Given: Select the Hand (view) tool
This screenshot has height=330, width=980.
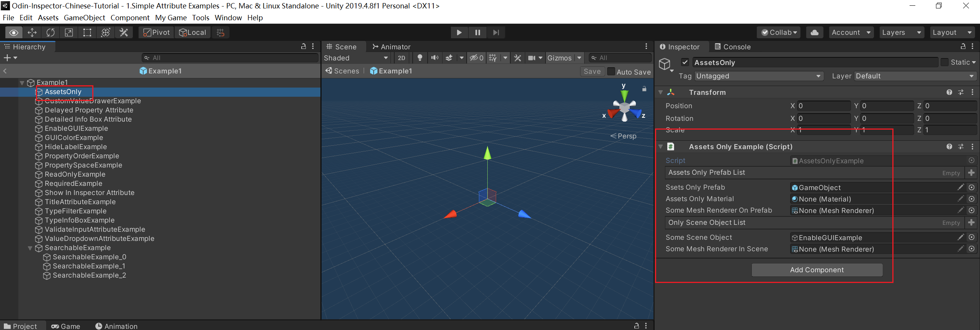Looking at the screenshot, I should click(x=14, y=33).
